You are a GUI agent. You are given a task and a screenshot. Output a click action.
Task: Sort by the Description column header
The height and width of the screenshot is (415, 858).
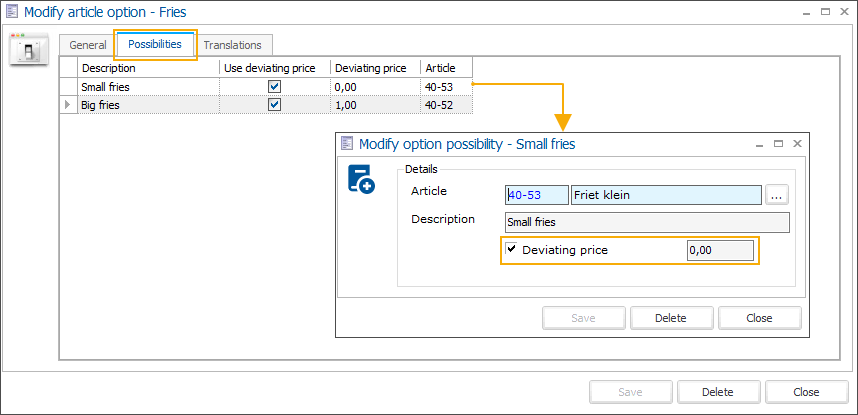coord(146,68)
